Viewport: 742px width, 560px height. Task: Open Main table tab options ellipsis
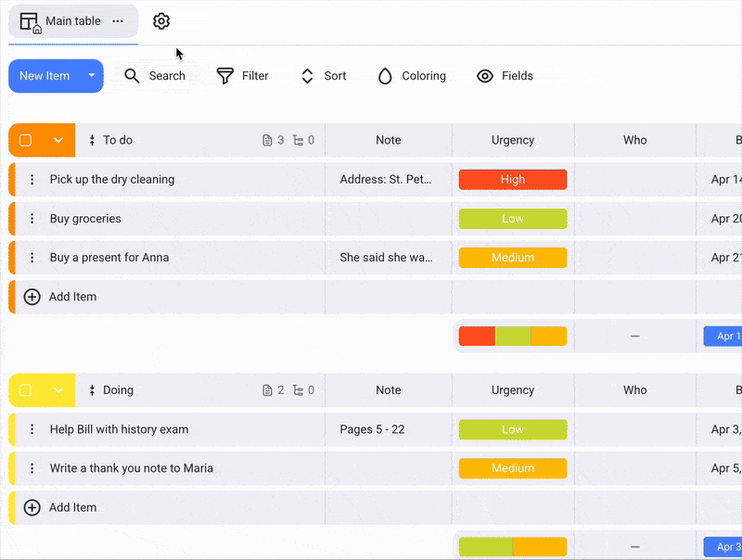click(117, 21)
